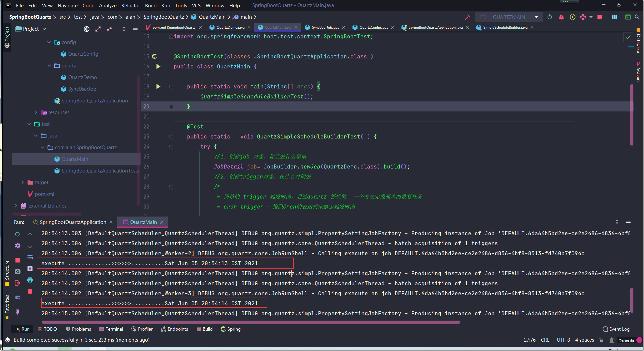Start debugging with the bug icon
The width and height of the screenshot is (644, 351).
[561, 17]
